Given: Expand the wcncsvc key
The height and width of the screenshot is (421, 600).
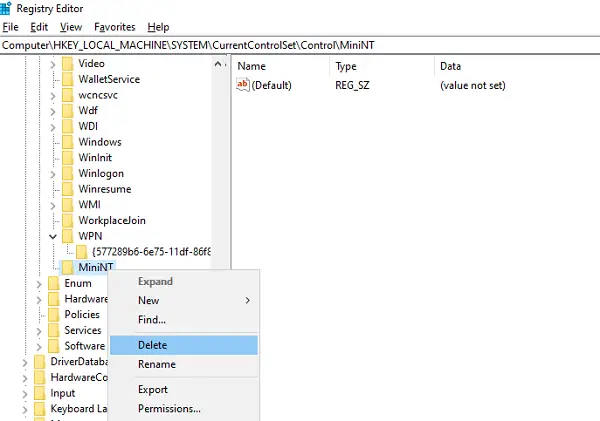Looking at the screenshot, I should tap(53, 96).
